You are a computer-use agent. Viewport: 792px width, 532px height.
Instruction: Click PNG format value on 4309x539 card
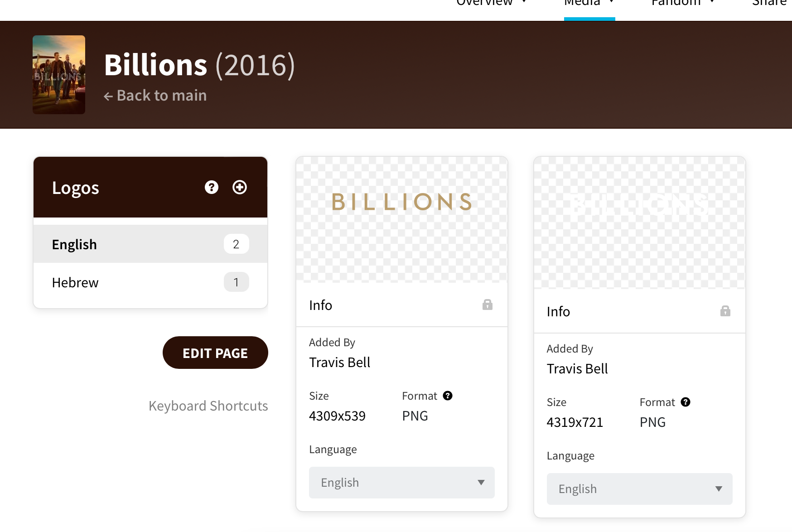pyautogui.click(x=415, y=416)
